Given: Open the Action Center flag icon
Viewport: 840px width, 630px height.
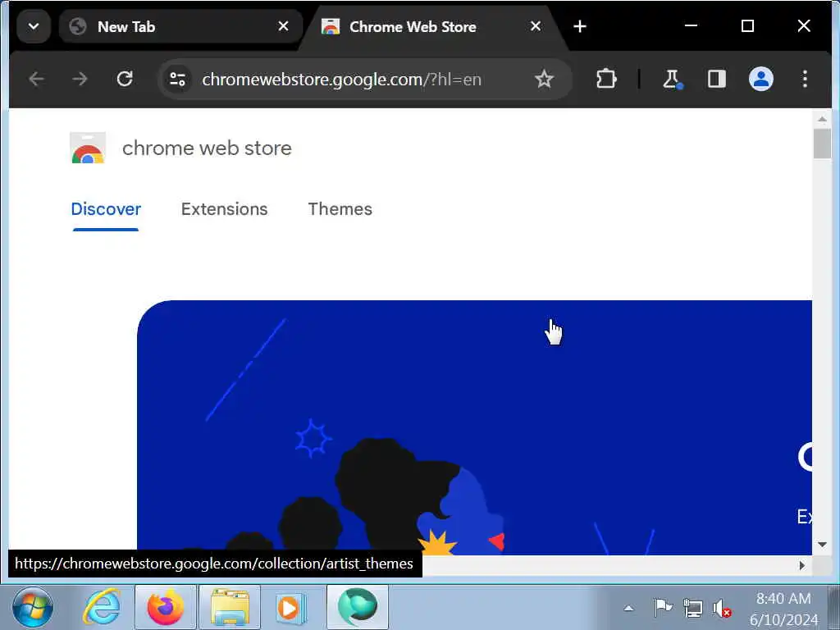Looking at the screenshot, I should tap(663, 608).
